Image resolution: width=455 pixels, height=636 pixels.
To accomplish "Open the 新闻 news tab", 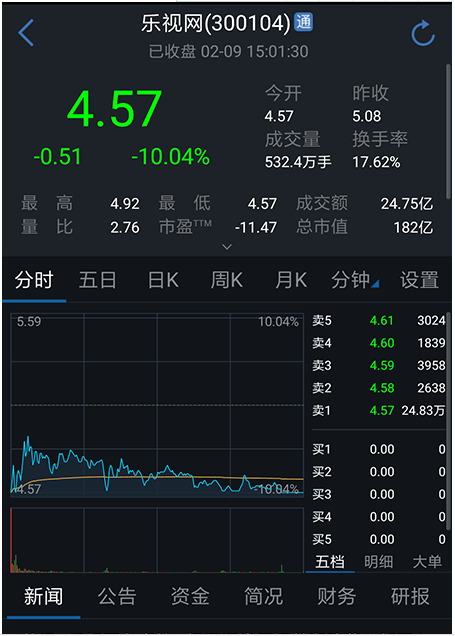I will [43, 597].
